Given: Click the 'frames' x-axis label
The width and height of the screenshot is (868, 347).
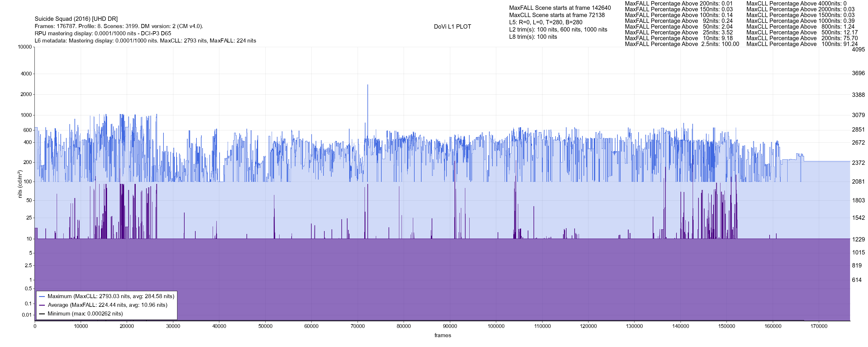Looking at the screenshot, I should click(442, 335).
